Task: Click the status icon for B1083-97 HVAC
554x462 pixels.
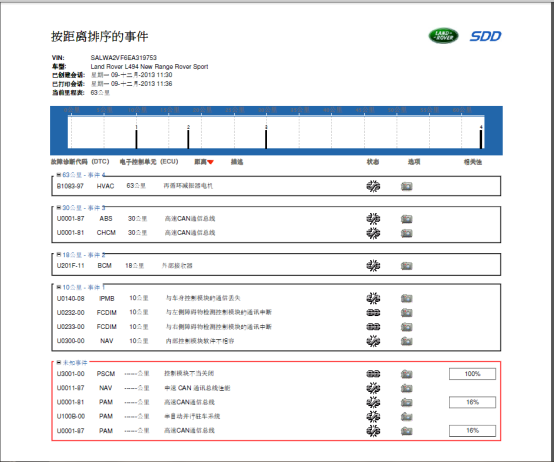Action: 373,186
